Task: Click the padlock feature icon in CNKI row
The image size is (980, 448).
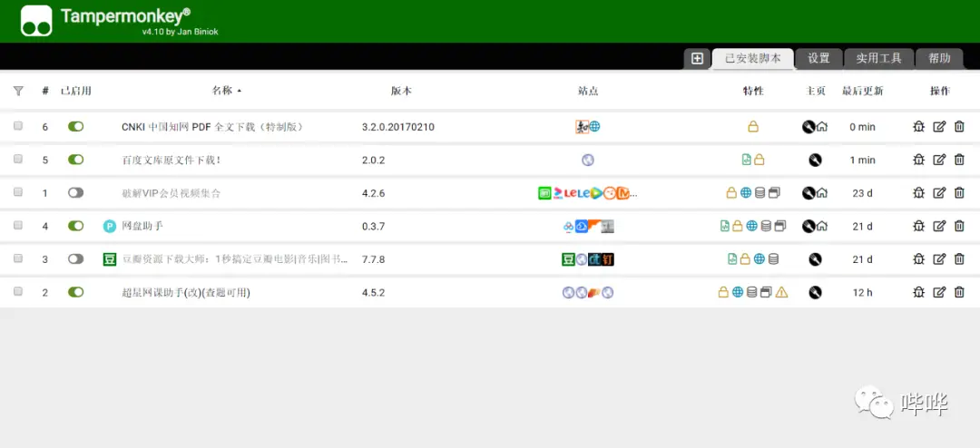Action: pos(753,127)
